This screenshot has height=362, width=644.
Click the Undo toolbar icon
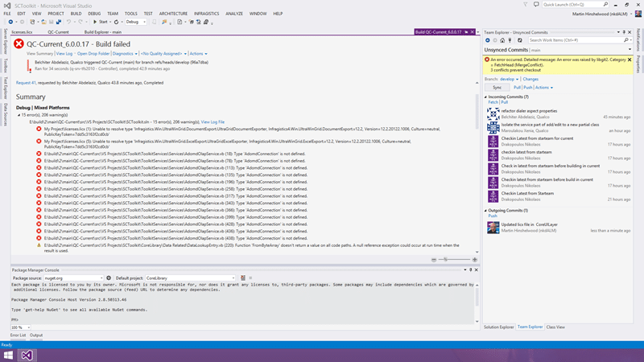point(68,22)
